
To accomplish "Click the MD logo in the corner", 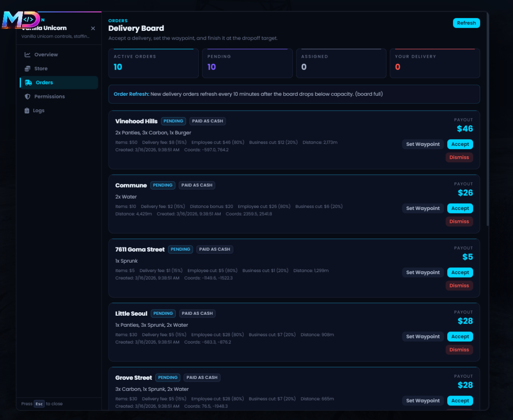I will click(x=21, y=20).
